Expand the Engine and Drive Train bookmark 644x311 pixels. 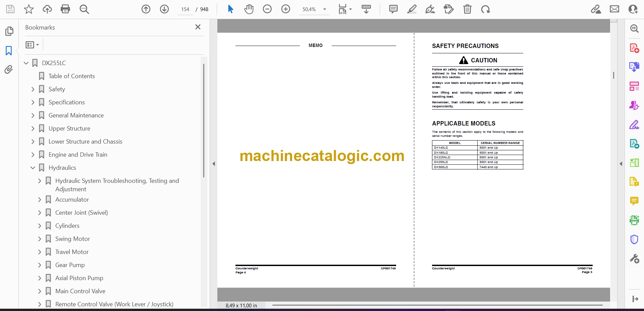coord(33,155)
